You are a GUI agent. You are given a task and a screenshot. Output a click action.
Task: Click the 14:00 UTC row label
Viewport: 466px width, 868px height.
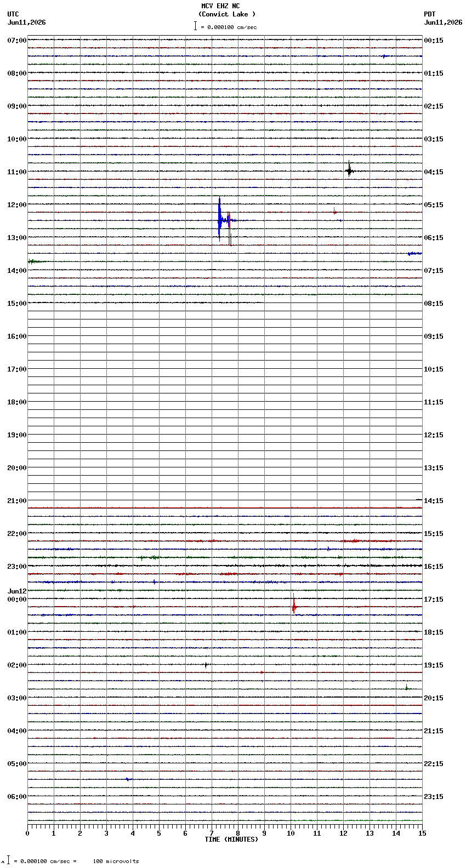click(x=17, y=271)
